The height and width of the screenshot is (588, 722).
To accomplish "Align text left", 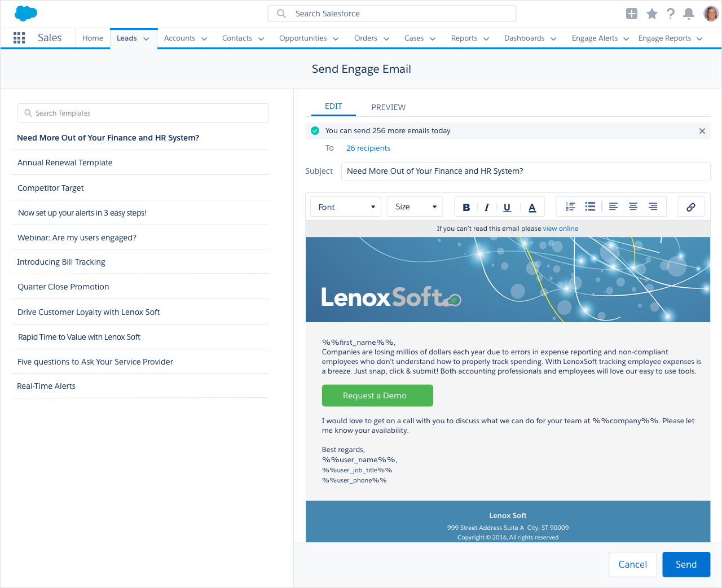I will coord(614,207).
